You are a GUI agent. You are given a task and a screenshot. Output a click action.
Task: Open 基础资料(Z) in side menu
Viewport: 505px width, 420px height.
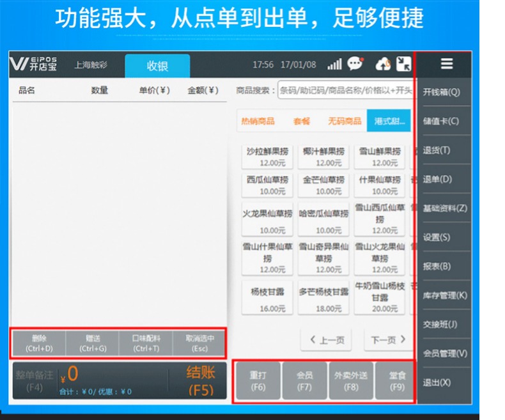tap(444, 208)
